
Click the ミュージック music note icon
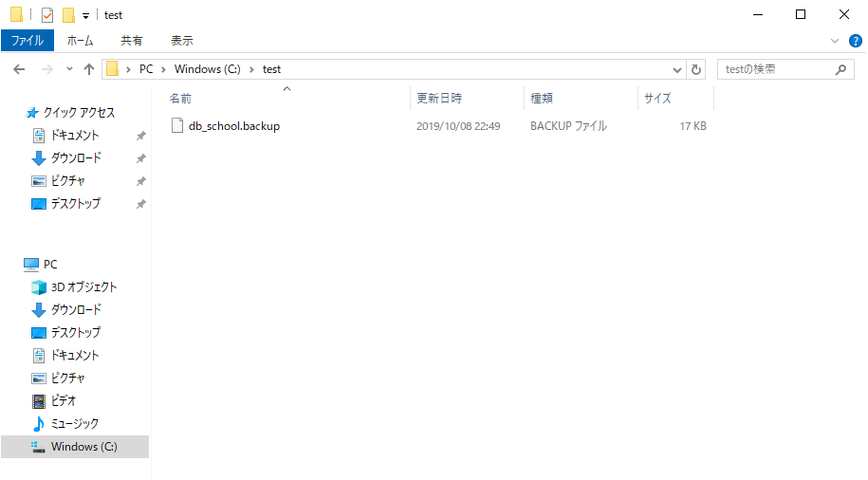click(x=39, y=424)
